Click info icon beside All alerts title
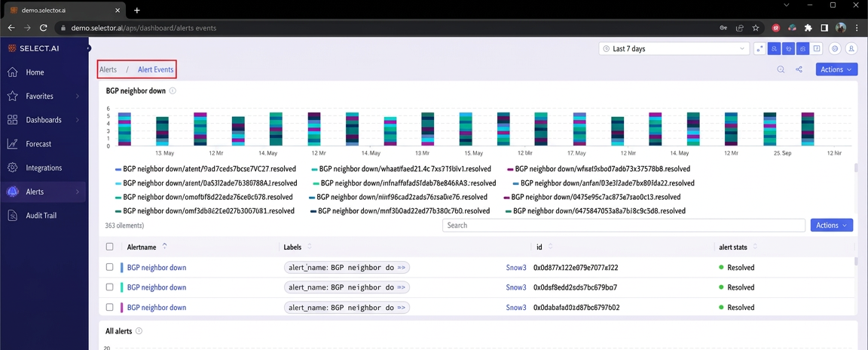This screenshot has width=868, height=350. pos(139,331)
